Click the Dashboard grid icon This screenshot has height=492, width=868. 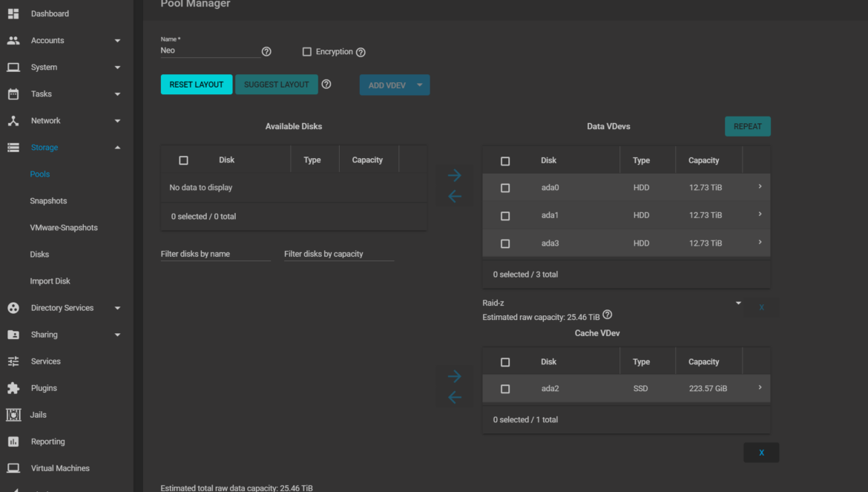(x=13, y=14)
